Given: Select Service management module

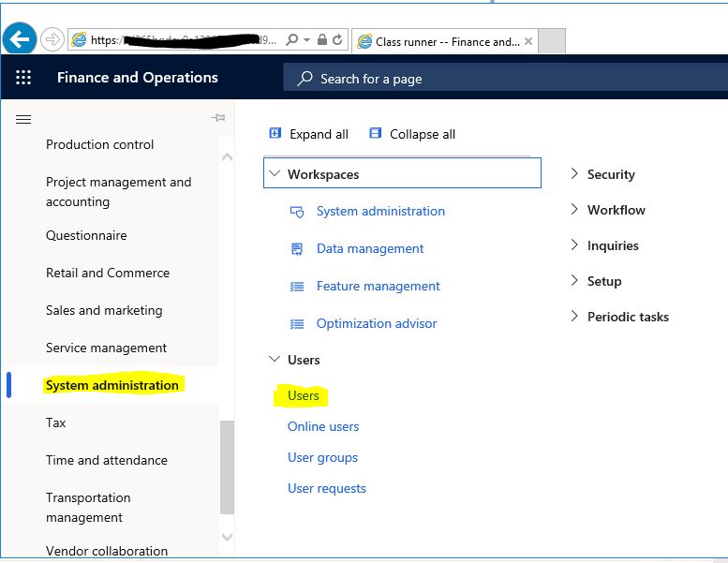Looking at the screenshot, I should pos(106,348).
